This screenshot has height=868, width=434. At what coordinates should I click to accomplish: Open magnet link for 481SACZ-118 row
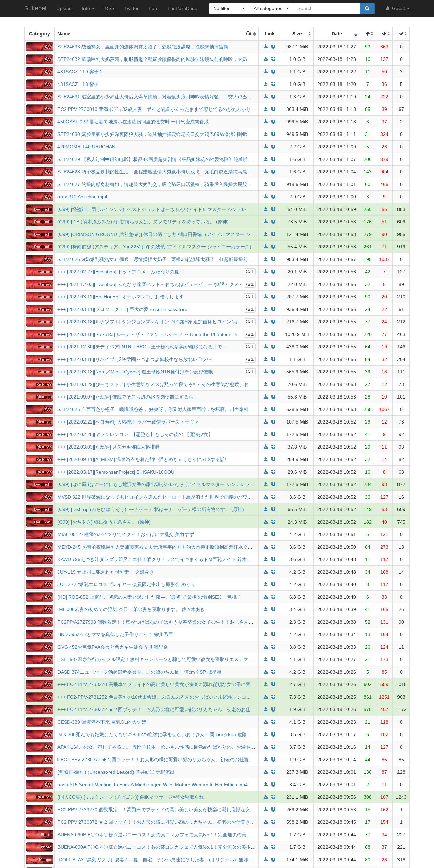pyautogui.click(x=273, y=84)
